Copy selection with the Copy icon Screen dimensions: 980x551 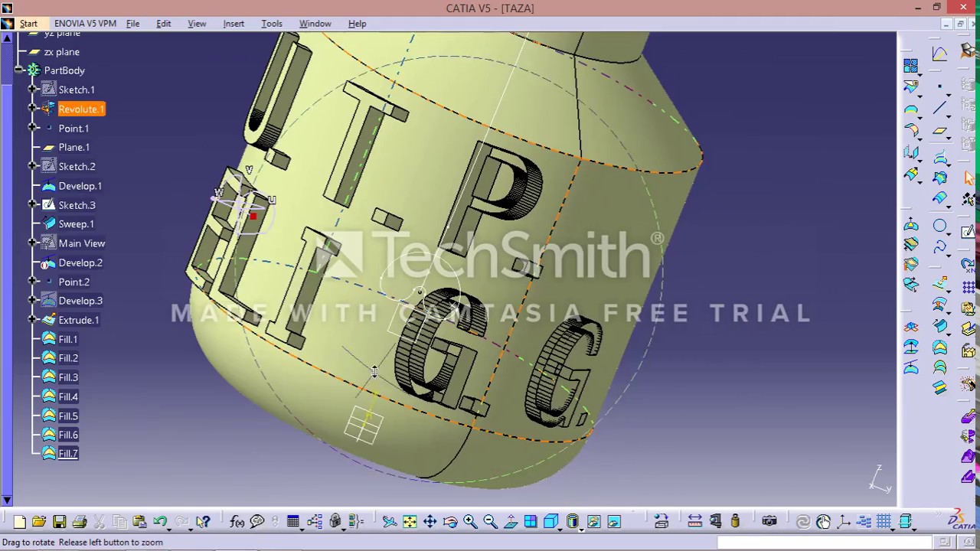[x=119, y=522]
